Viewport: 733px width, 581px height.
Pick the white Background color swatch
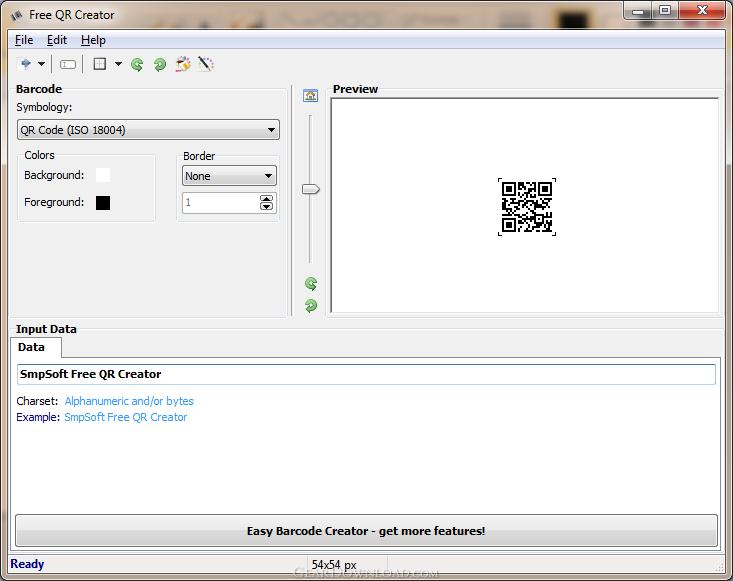click(x=103, y=175)
